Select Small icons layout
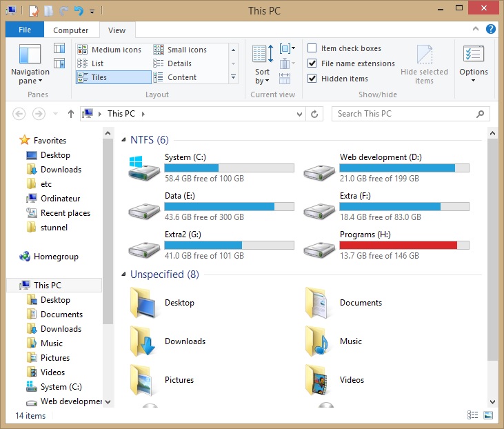Screen dimensions: 504x429 (x=181, y=50)
